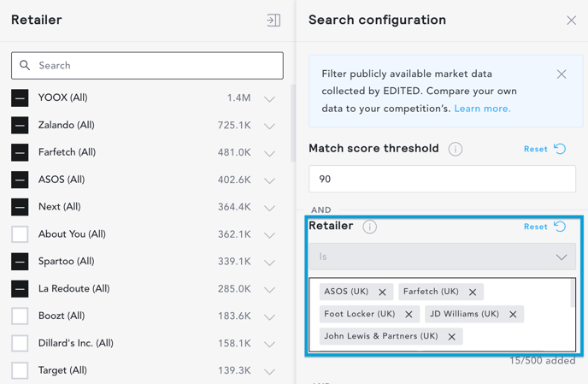This screenshot has height=384, width=588.
Task: Click the retailer Search box
Action: pos(147,66)
